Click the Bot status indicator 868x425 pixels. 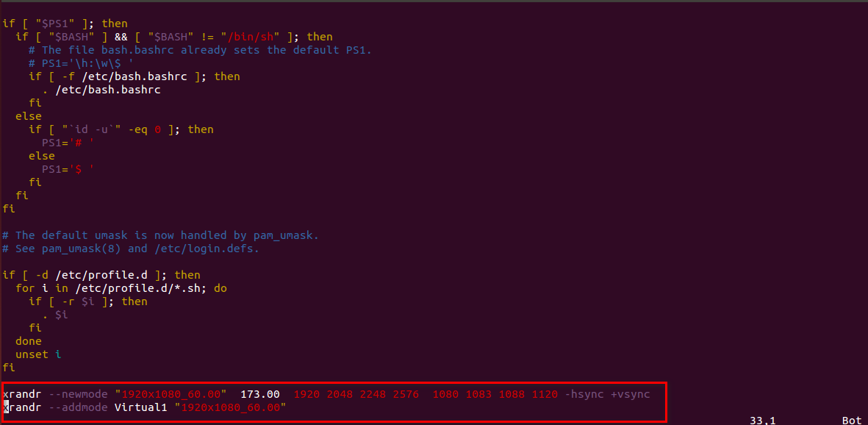[852, 420]
